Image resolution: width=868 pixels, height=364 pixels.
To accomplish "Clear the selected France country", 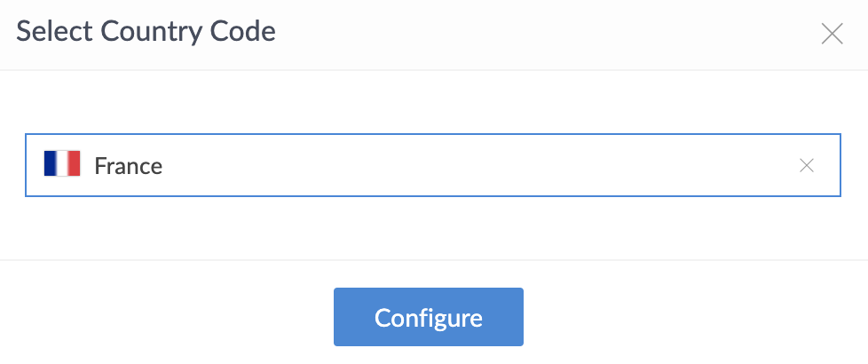I will point(806,165).
